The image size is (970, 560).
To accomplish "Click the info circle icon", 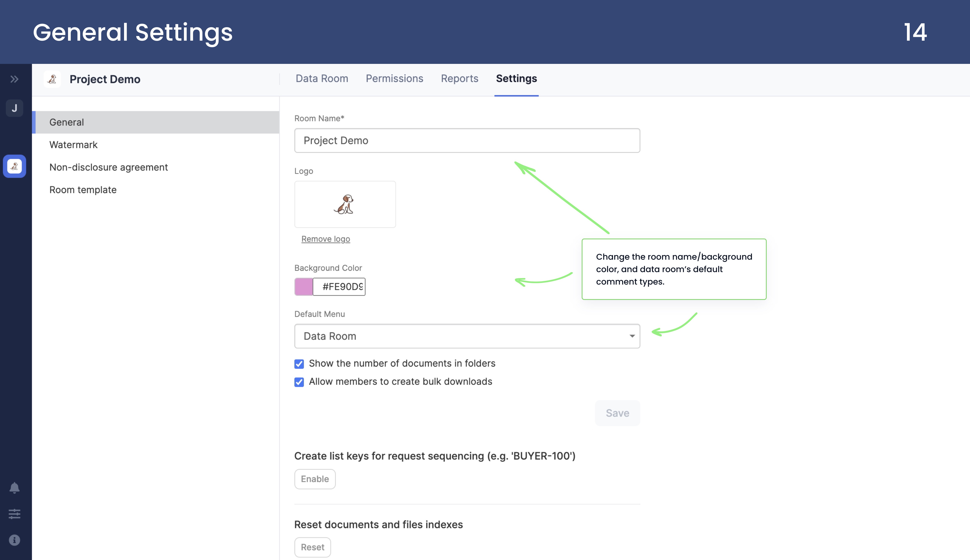I will (x=14, y=540).
